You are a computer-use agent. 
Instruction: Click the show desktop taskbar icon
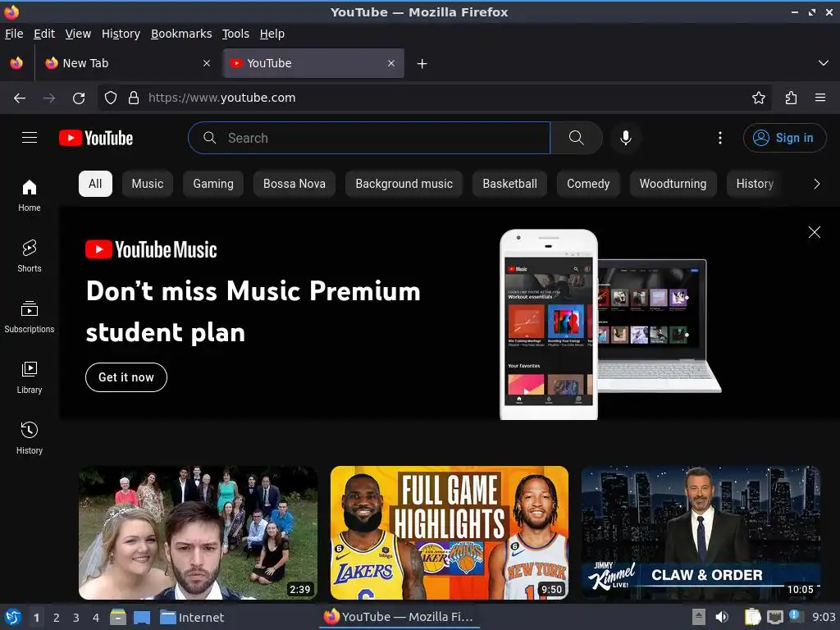point(141,618)
